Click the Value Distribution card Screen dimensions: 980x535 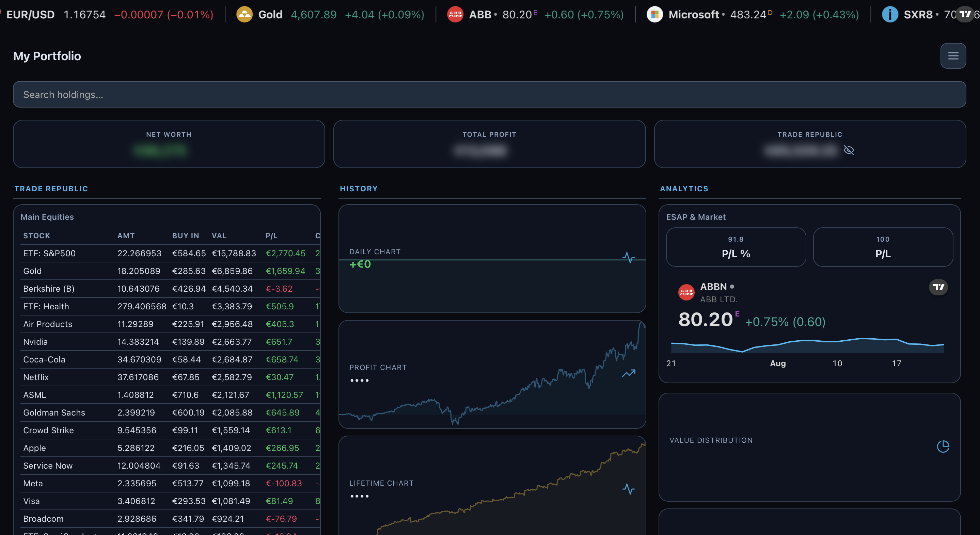809,447
